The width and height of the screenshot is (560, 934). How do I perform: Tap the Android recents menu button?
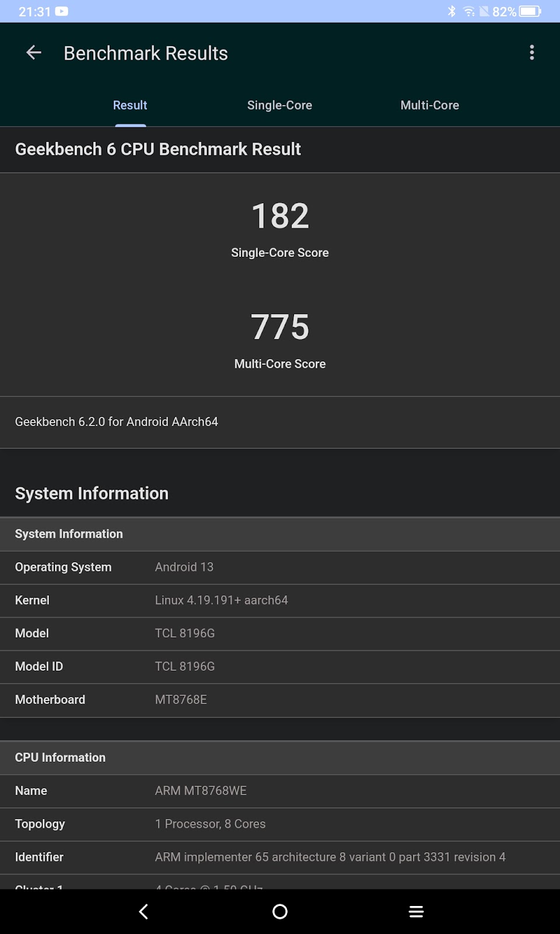pos(416,911)
